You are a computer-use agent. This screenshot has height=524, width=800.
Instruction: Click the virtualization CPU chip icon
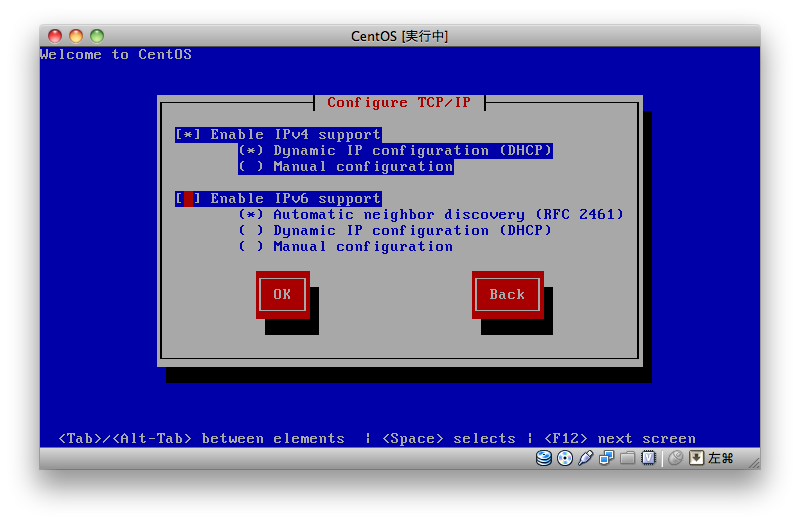pyautogui.click(x=648, y=458)
